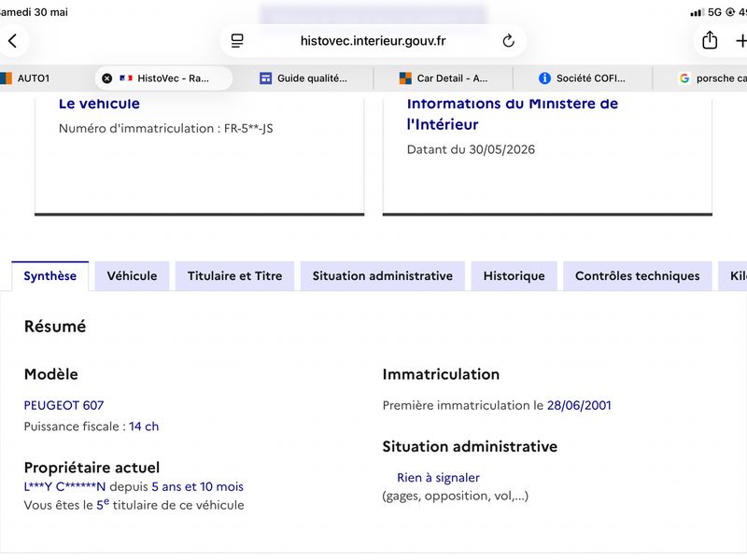This screenshot has height=560, width=747.
Task: Open the Situation administrative tab
Action: tap(383, 276)
